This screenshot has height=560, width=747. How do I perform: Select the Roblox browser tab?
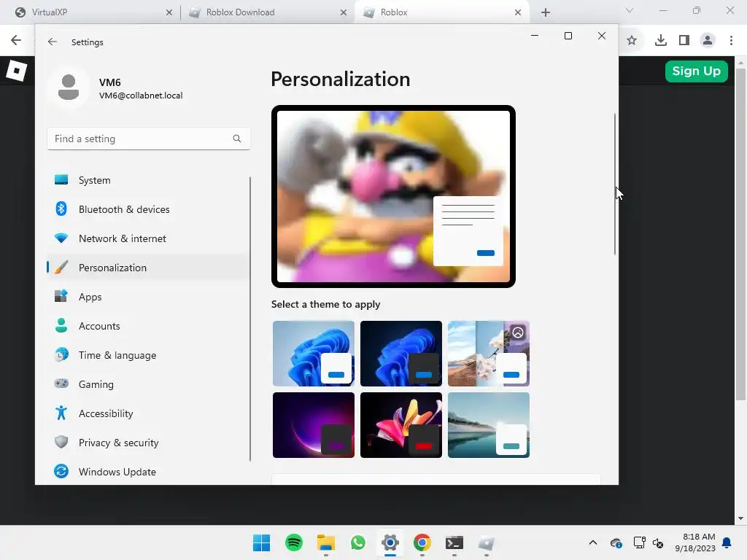[x=442, y=12]
